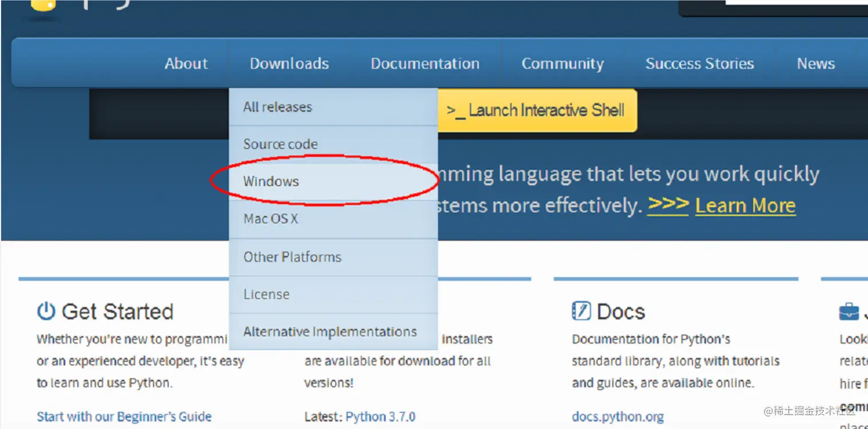This screenshot has width=868, height=429.
Task: Visit the docs.python.org link
Action: click(618, 416)
